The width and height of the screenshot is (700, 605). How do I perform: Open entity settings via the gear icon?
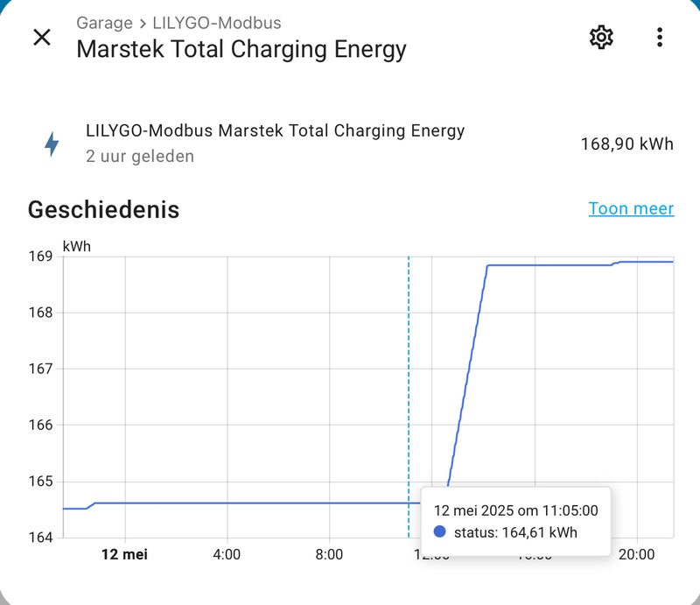click(601, 37)
